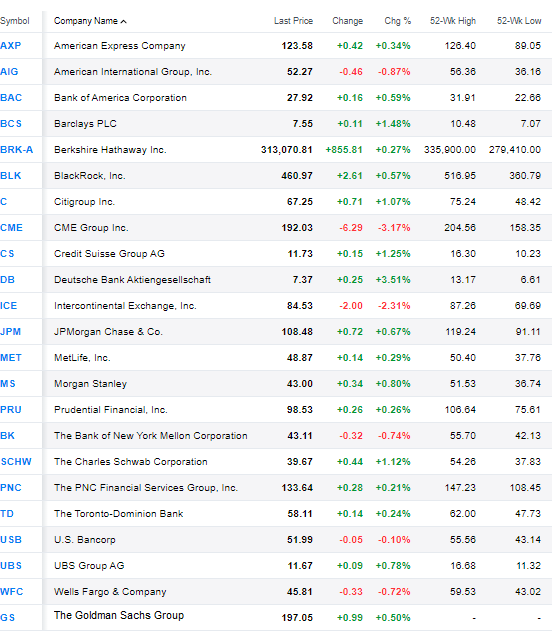Select The Bank of New York Mellon Corporation
552x639 pixels.
151,436
